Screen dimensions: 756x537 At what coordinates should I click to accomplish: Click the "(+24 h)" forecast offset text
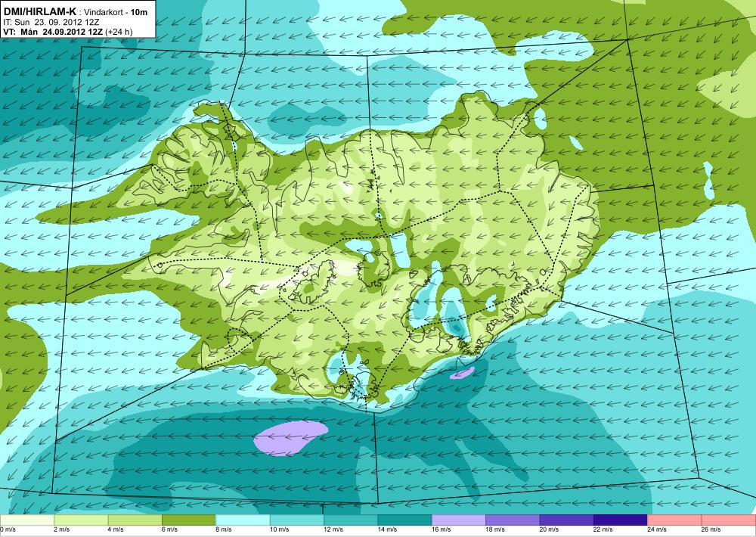coord(118,32)
